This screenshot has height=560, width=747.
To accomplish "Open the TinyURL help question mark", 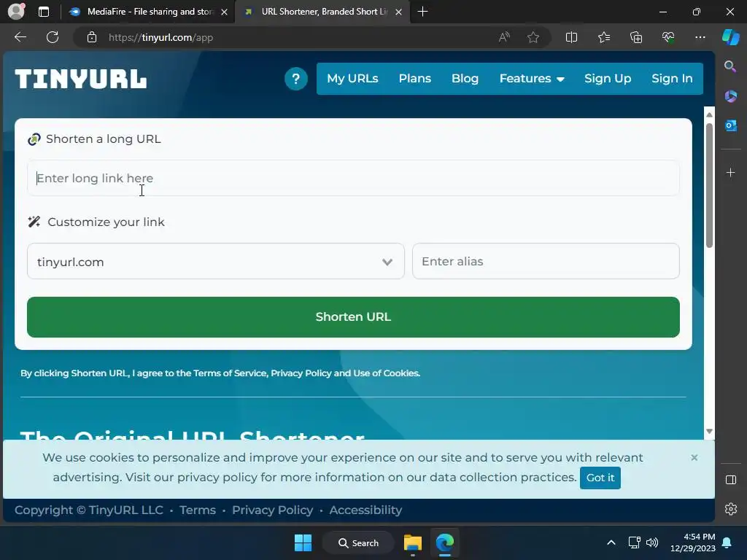I will click(x=296, y=79).
